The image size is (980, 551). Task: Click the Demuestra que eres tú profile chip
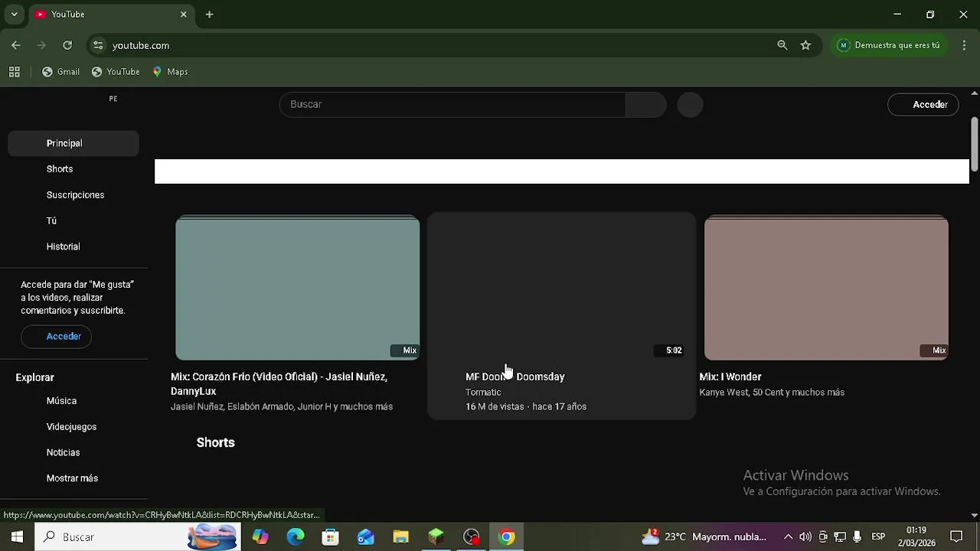click(889, 45)
